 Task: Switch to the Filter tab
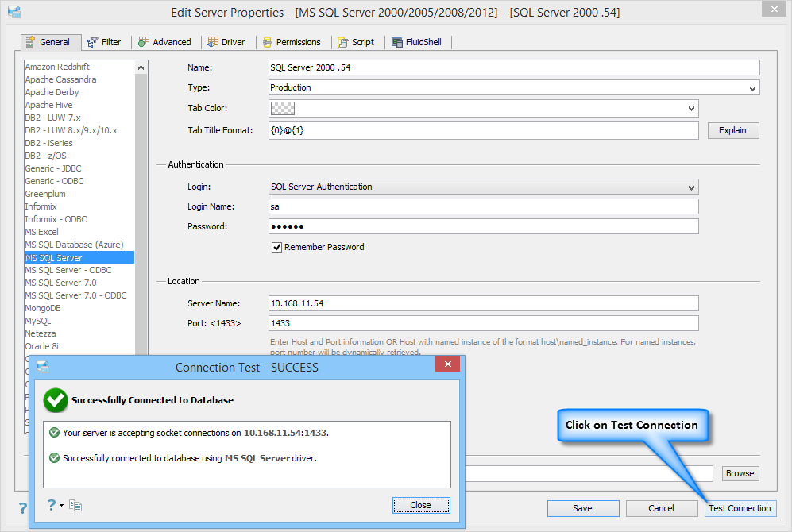click(104, 42)
